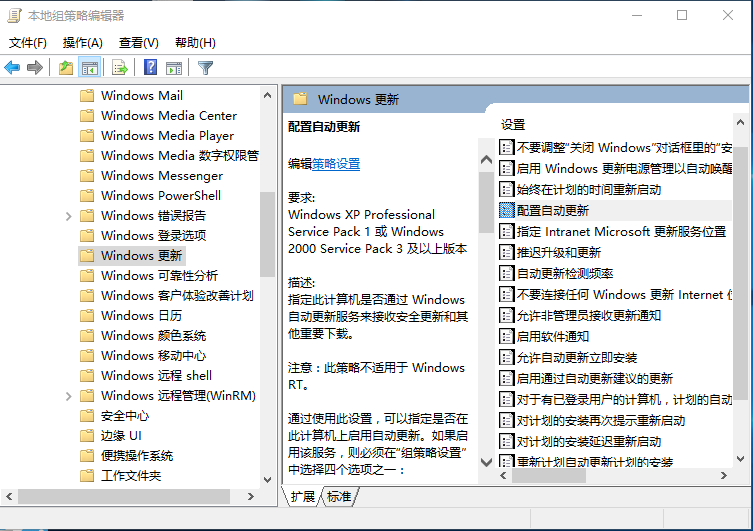
Task: Click the Back arrow toolbar icon
Action: pyautogui.click(x=12, y=68)
